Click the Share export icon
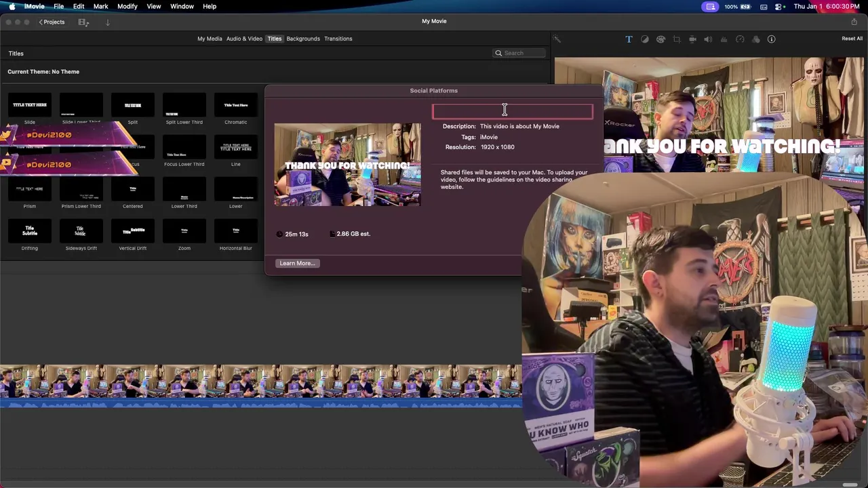 (x=854, y=22)
